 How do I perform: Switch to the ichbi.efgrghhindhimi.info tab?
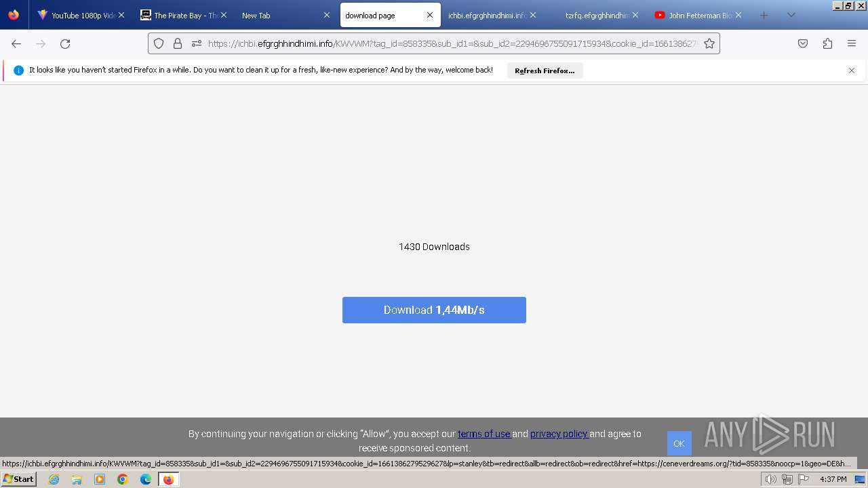[x=490, y=15]
